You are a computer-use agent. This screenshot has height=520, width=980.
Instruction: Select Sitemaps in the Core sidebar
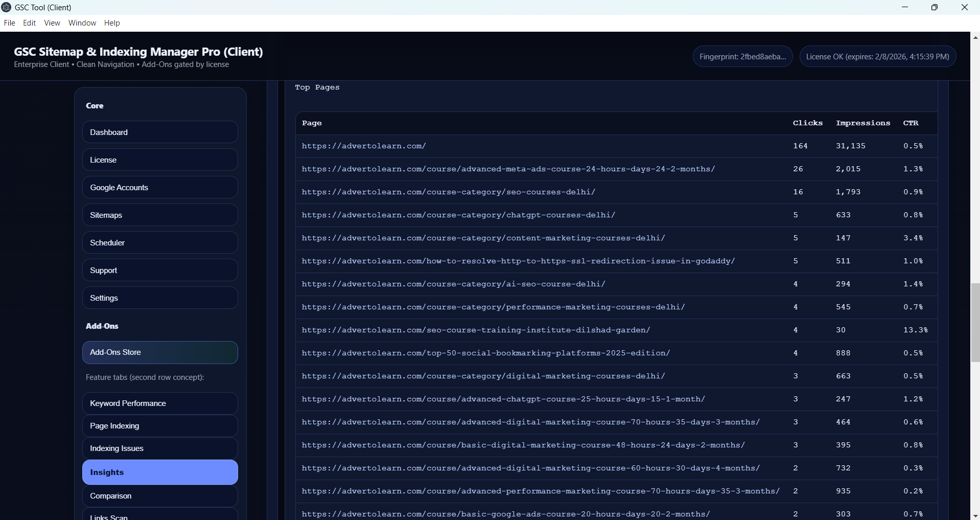coord(159,215)
